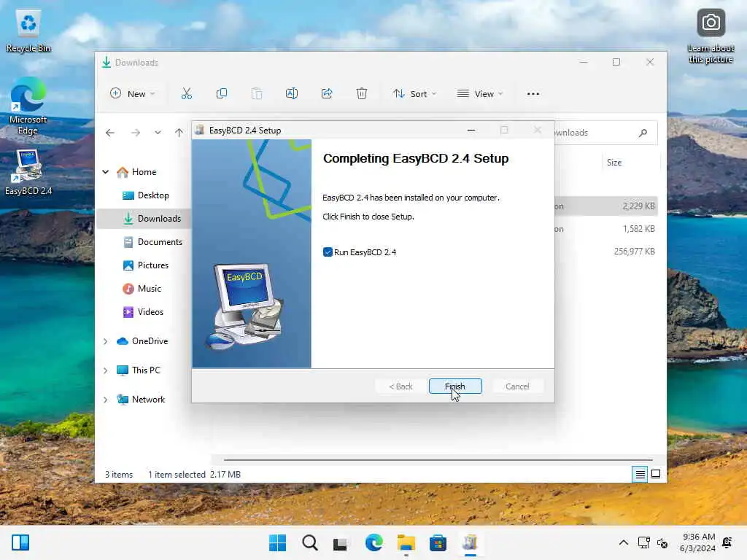Click the network tray icon
The height and width of the screenshot is (560, 747).
pos(644,542)
